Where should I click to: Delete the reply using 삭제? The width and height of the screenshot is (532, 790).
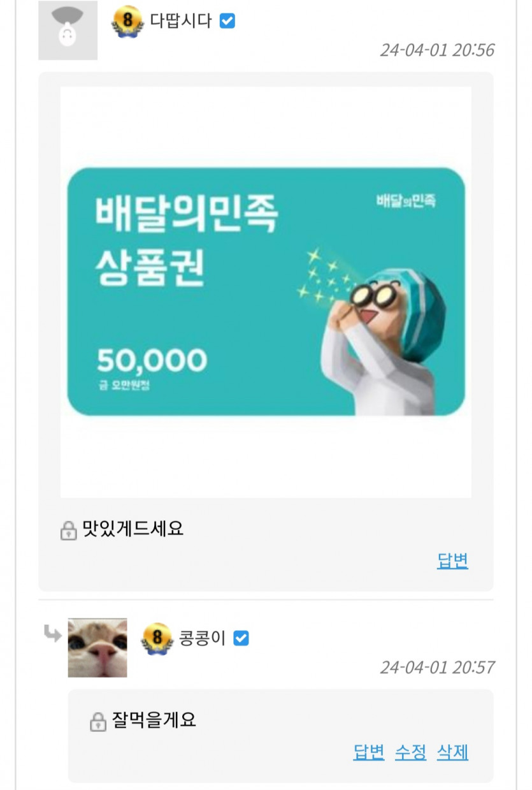tap(452, 752)
